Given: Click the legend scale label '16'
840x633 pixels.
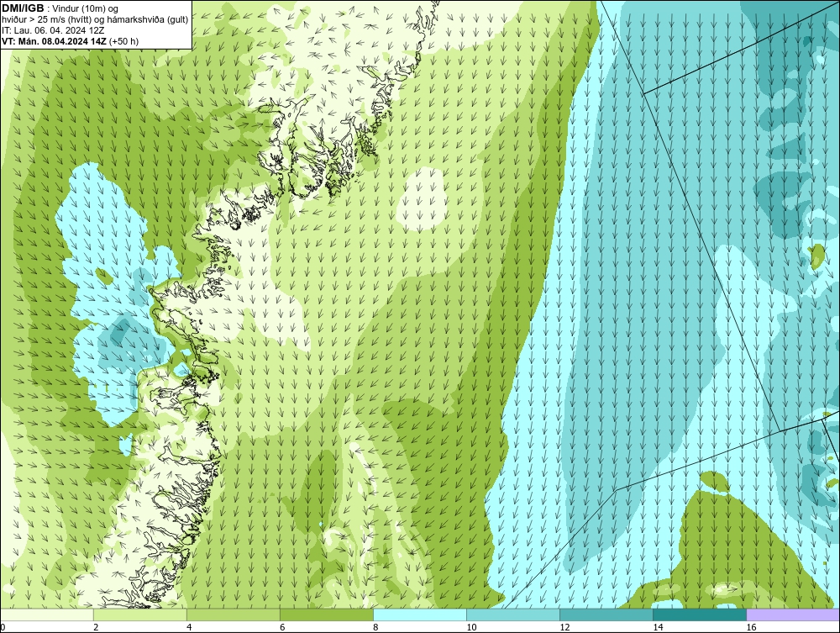Looking at the screenshot, I should [x=751, y=628].
